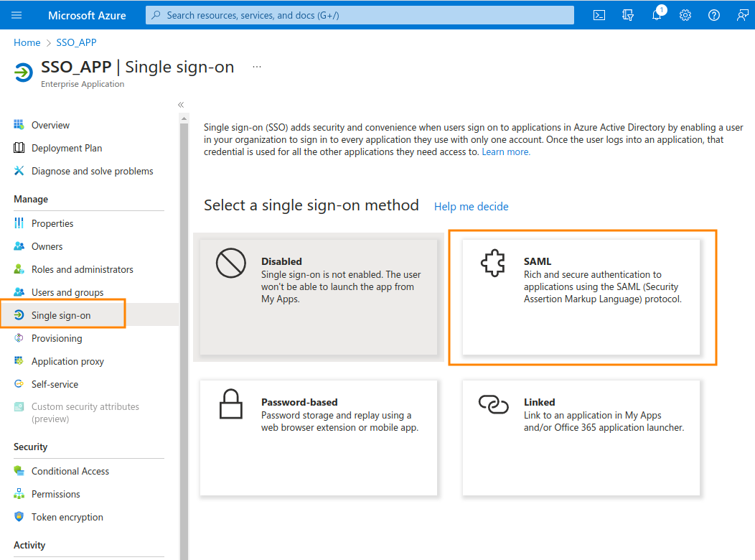Choose the Linked sign-on method card
The image size is (755, 560).
point(581,437)
